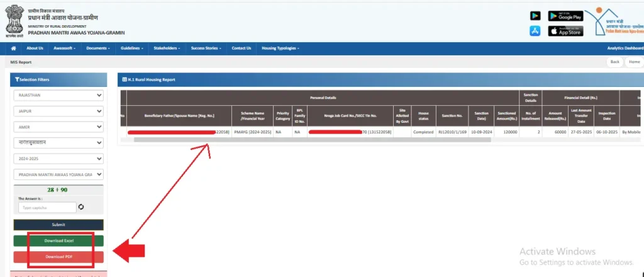Click the By Mobile cell
The width and height of the screenshot is (644, 277).
click(631, 132)
